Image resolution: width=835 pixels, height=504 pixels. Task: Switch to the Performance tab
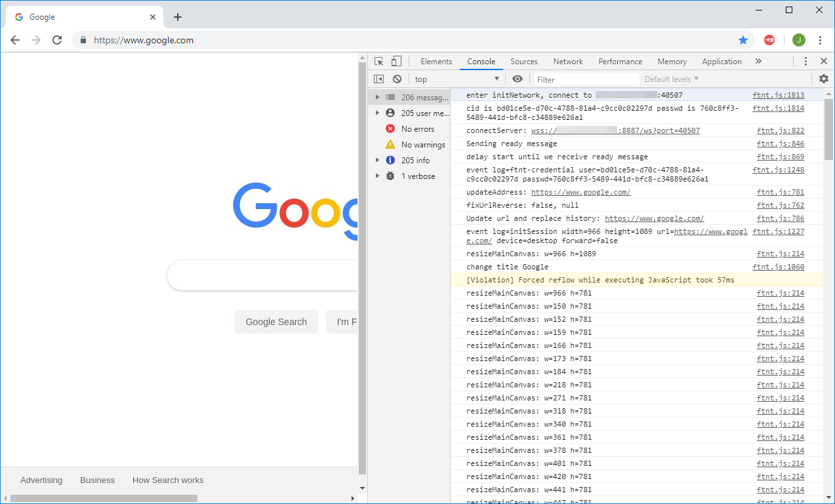pyautogui.click(x=620, y=61)
